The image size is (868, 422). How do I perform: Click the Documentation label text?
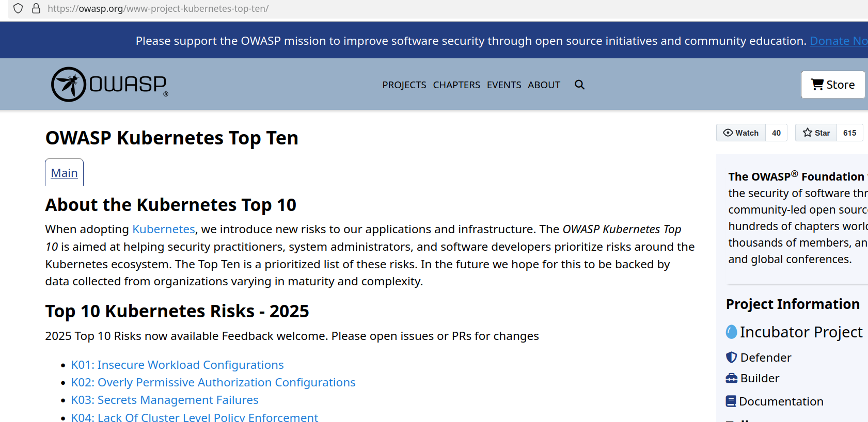[x=781, y=401]
